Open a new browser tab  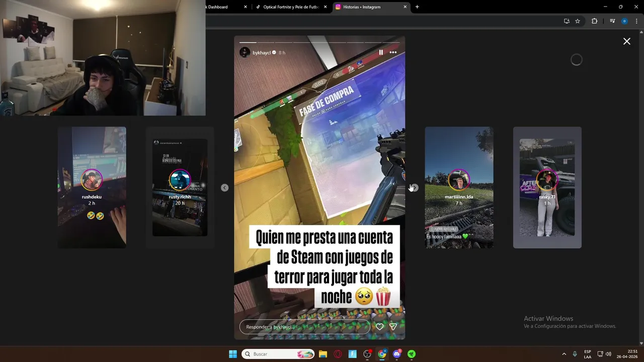(x=417, y=7)
